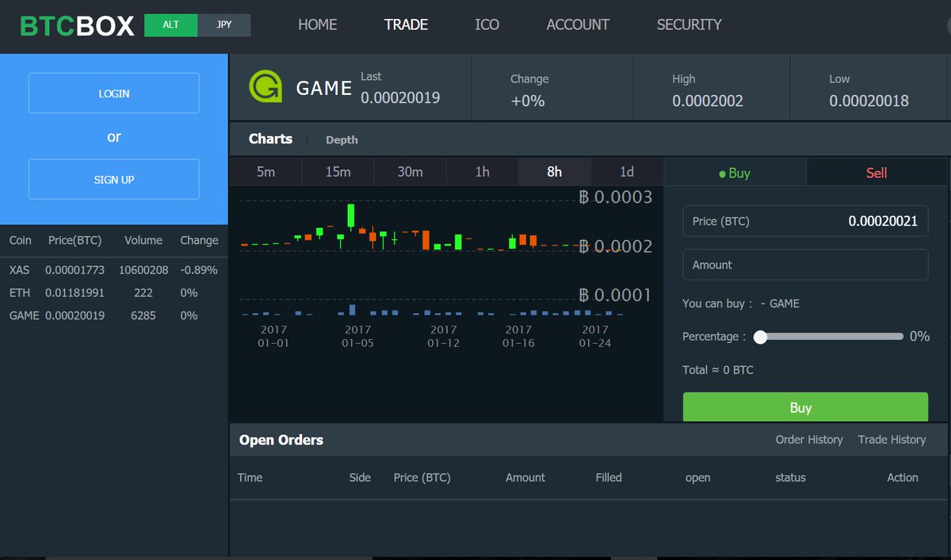Click the Filled column header
Viewport: 951px width, 560px height.
click(x=609, y=478)
